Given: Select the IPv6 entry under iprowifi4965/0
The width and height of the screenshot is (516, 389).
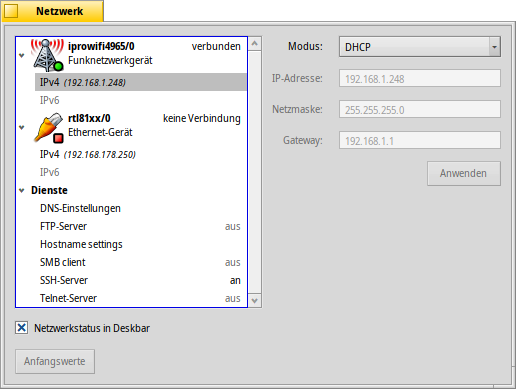Looking at the screenshot, I should click(131, 100).
